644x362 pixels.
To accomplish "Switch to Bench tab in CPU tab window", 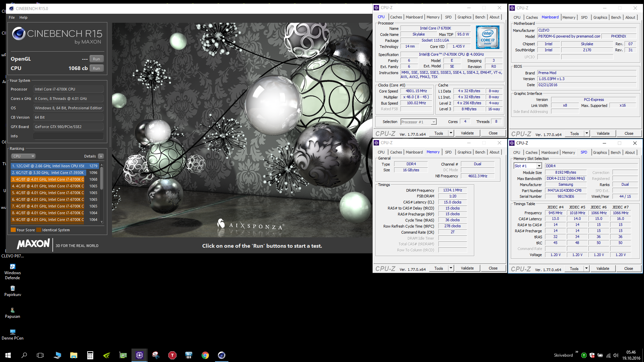I will coord(480,17).
